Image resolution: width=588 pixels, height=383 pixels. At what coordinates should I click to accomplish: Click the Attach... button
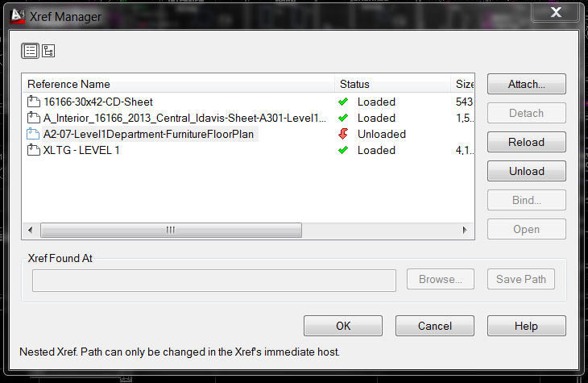527,84
